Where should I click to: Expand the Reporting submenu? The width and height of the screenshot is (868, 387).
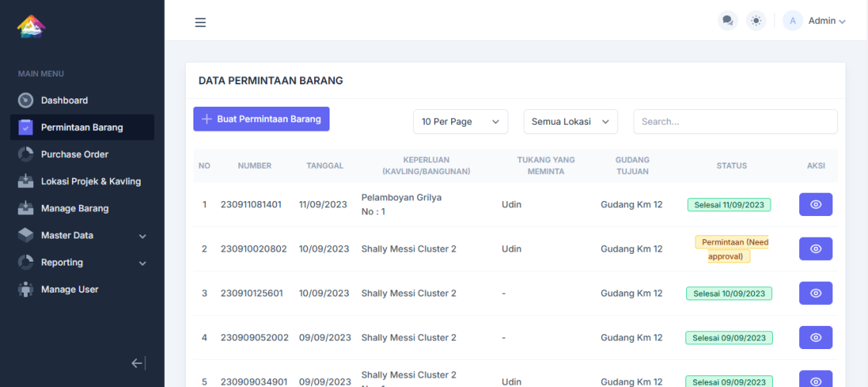[142, 263]
